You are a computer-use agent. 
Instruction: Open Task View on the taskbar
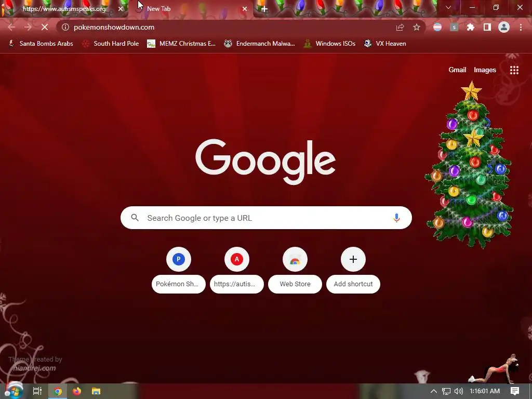tap(37, 391)
